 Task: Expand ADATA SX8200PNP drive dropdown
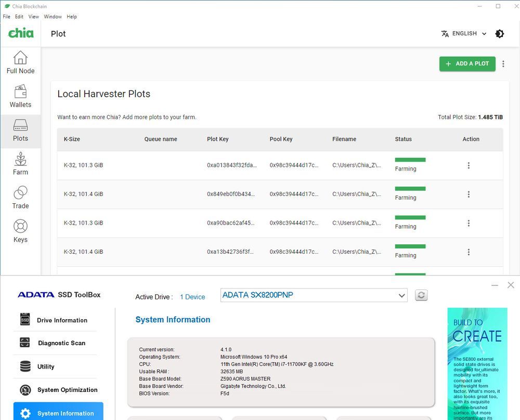pos(314,295)
